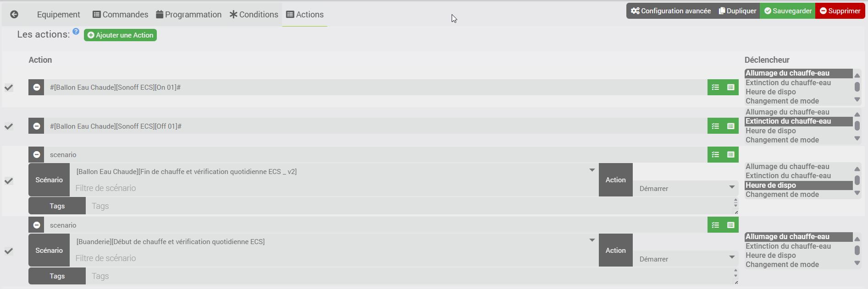Remove the Sonoff ECS On 01 action
The image size is (868, 289).
[37, 87]
